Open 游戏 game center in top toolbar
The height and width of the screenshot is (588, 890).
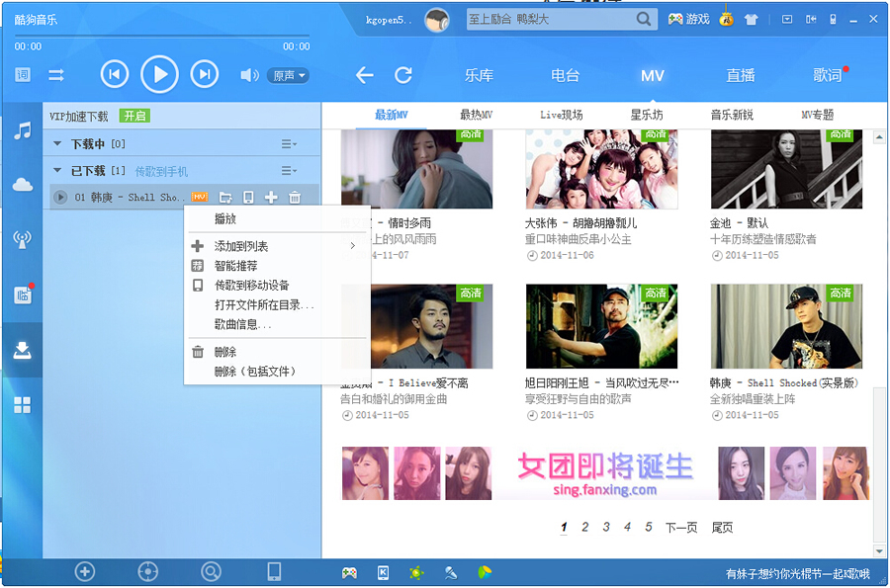pyautogui.click(x=698, y=19)
